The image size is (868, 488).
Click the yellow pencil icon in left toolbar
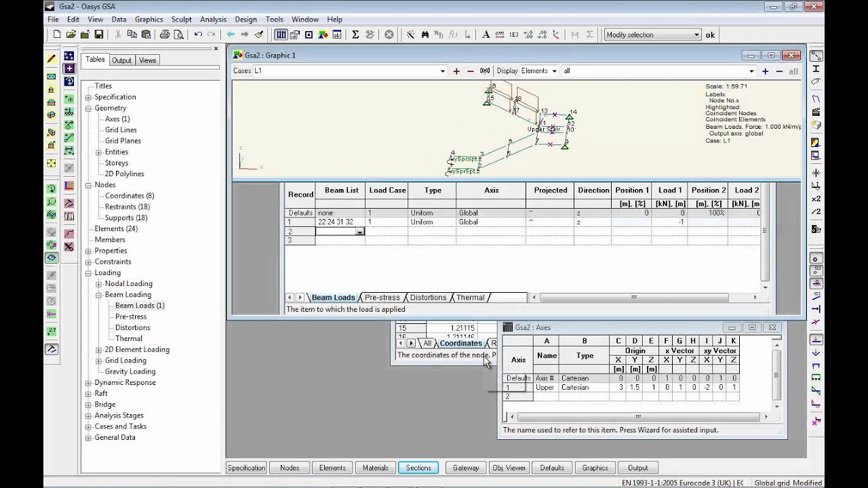51,59
